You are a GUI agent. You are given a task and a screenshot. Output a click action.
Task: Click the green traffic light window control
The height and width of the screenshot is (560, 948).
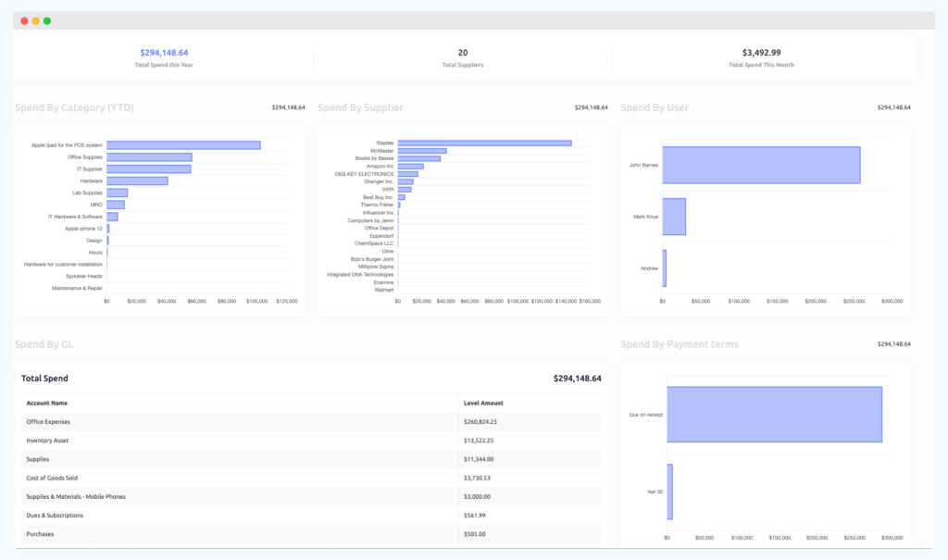(46, 19)
